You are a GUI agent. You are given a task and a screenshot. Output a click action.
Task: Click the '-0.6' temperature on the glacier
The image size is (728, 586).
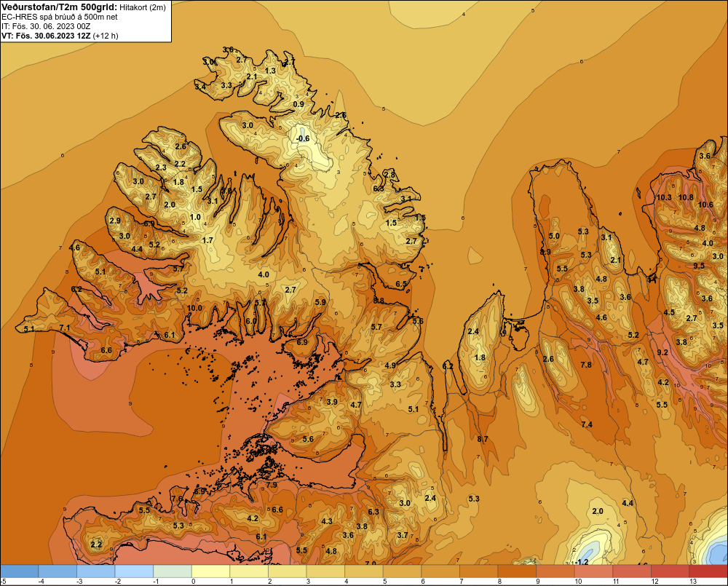point(303,138)
